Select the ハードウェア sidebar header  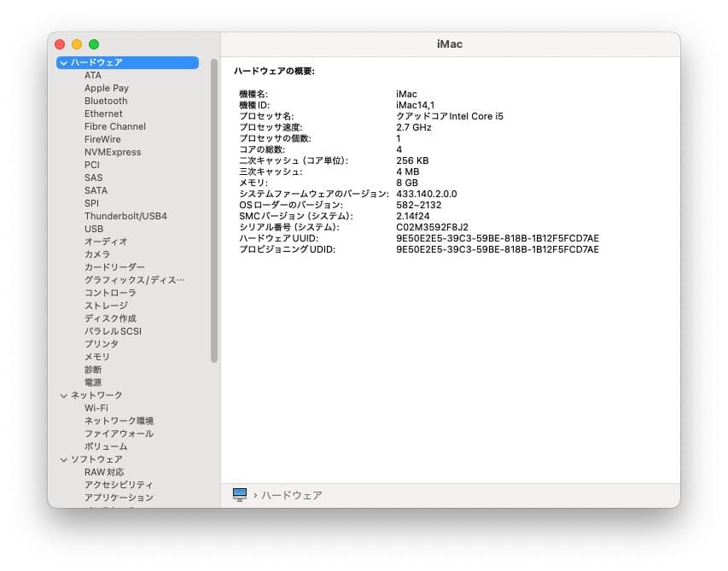point(127,62)
